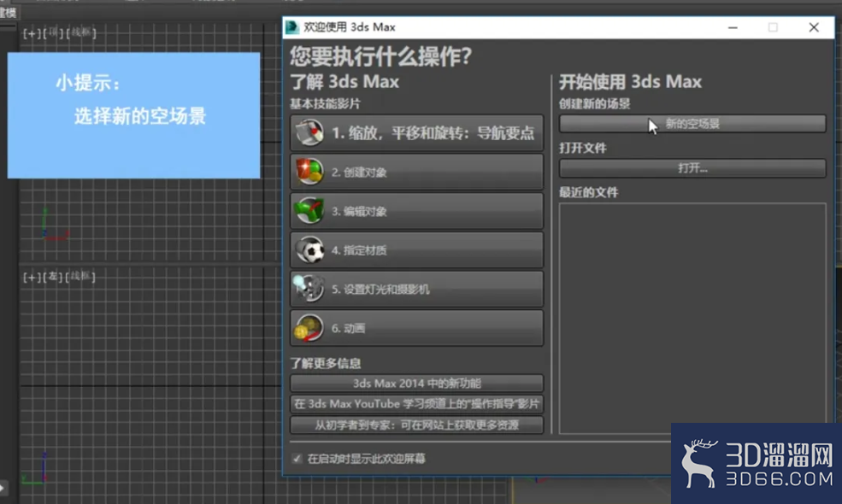Open the 左 view label menu in viewport

pos(53,277)
